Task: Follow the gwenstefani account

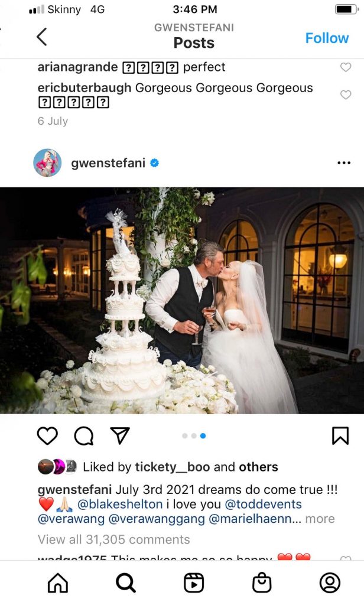Action: tap(327, 38)
